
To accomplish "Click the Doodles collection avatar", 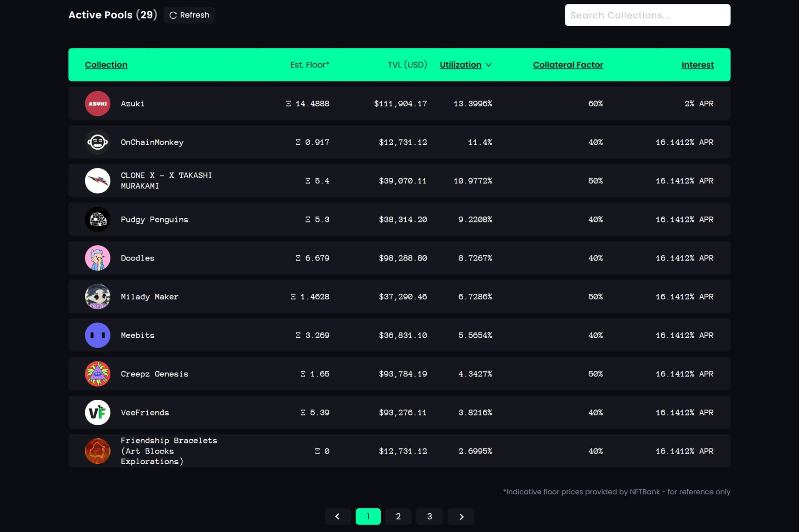I will 97,258.
